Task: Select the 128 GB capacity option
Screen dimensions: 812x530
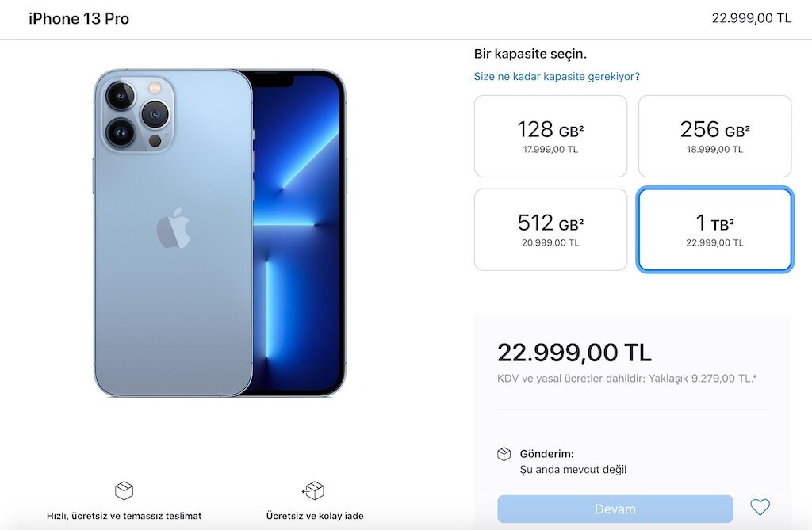Action: pyautogui.click(x=550, y=136)
